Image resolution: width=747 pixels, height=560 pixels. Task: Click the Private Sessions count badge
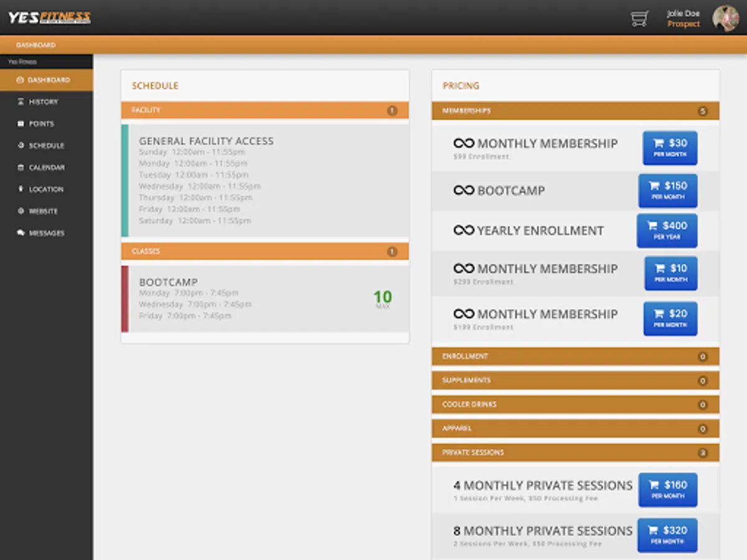point(703,453)
